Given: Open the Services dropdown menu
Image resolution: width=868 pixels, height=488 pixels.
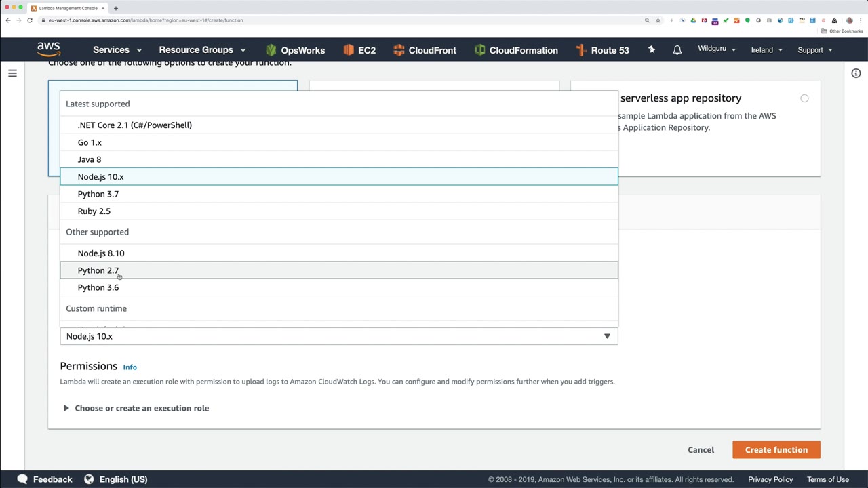Looking at the screenshot, I should 117,50.
